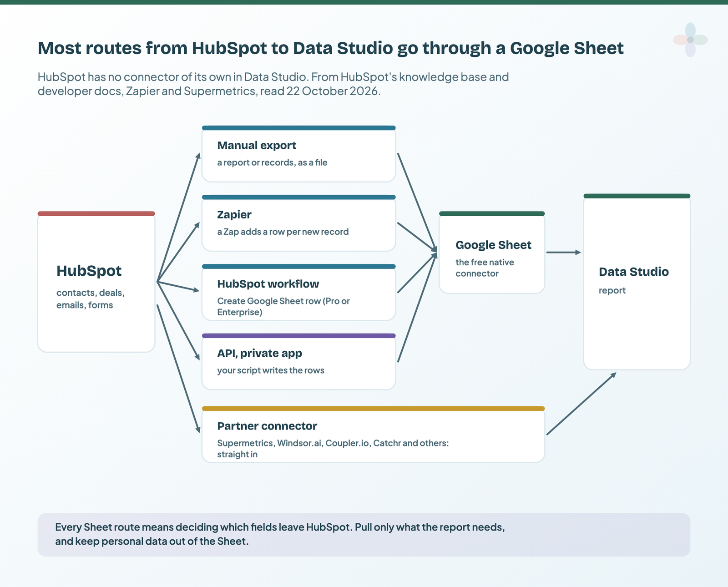The image size is (728, 587).
Task: Click 'a Zap adds a row per new record'
Action: pyautogui.click(x=283, y=232)
